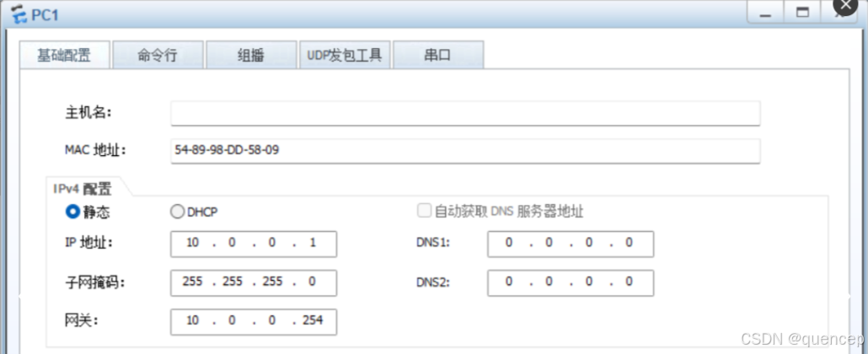
Task: Open the 组播 tab
Action: [x=251, y=55]
